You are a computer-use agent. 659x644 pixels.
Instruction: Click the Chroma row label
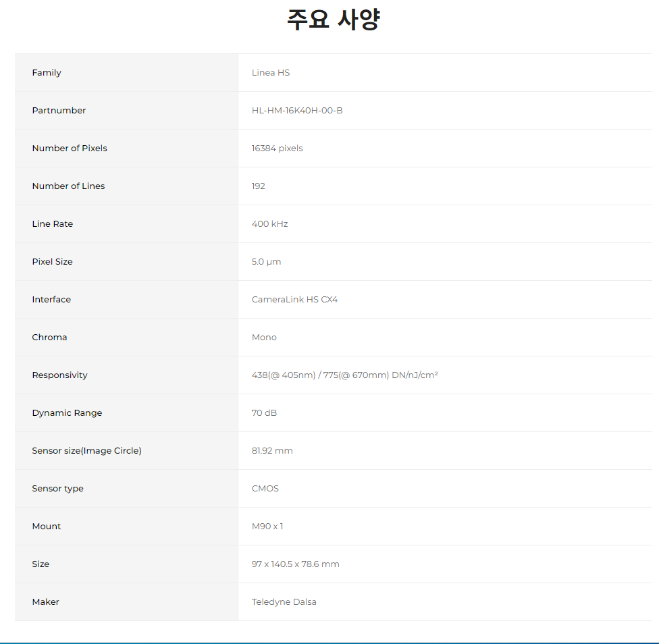pos(49,338)
